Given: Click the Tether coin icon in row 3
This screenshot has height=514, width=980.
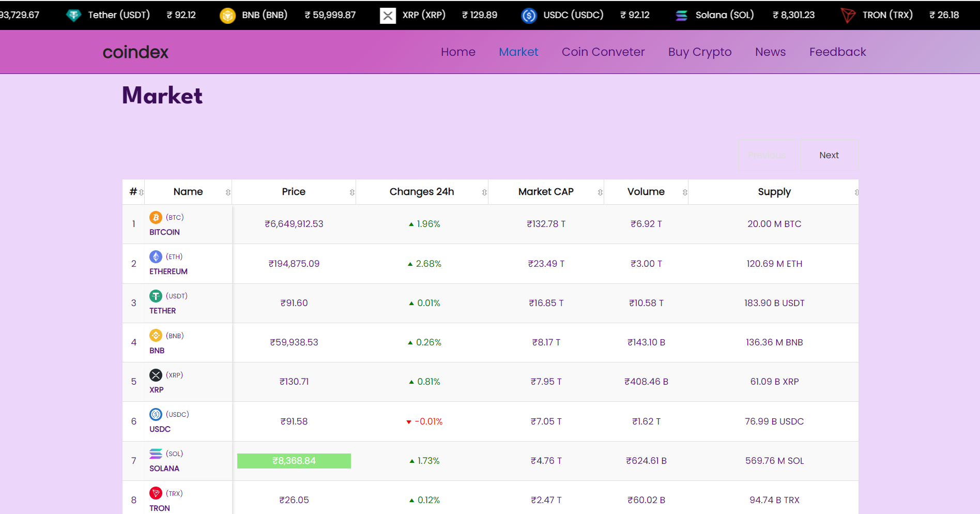Looking at the screenshot, I should pyautogui.click(x=156, y=296).
